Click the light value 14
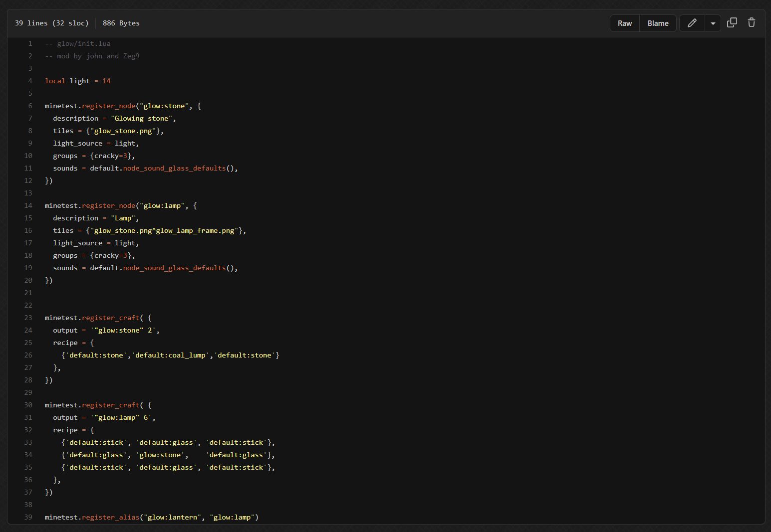771x532 pixels. tap(106, 81)
